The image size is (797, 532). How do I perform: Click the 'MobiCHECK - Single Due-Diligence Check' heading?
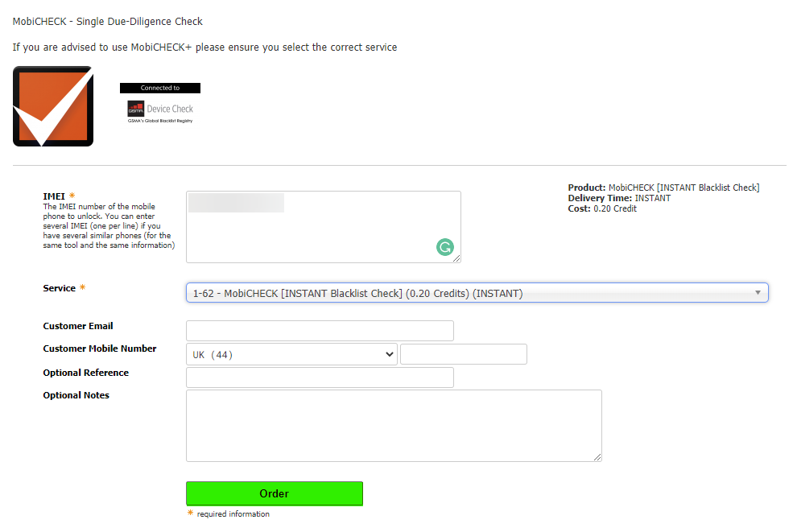click(108, 22)
